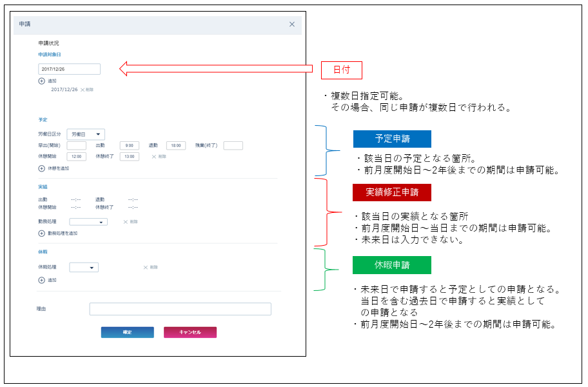
Task: Delete the 勤務処理 row
Action: [x=130, y=222]
